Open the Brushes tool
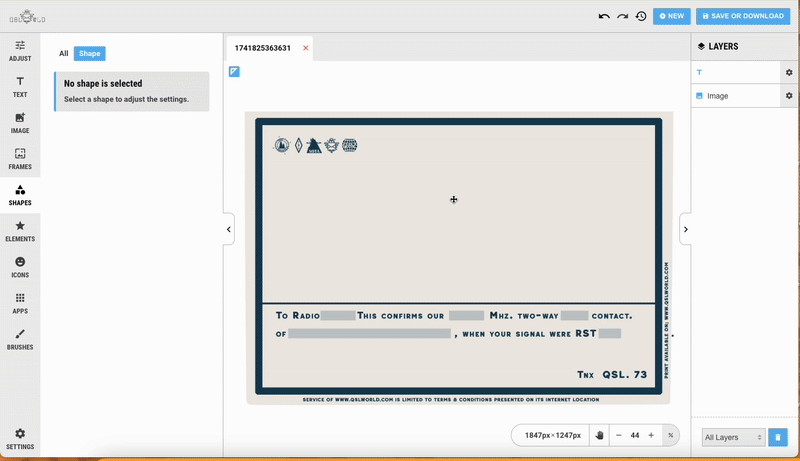The width and height of the screenshot is (800, 461). [x=20, y=339]
